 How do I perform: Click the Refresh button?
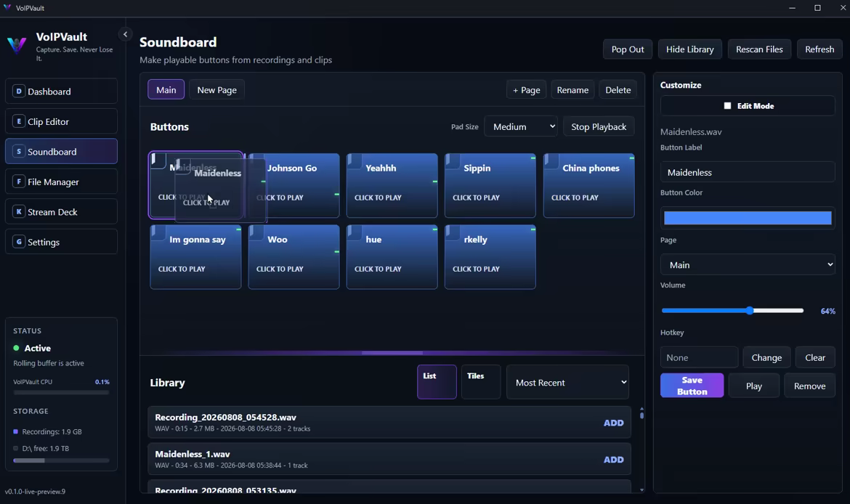819,49
